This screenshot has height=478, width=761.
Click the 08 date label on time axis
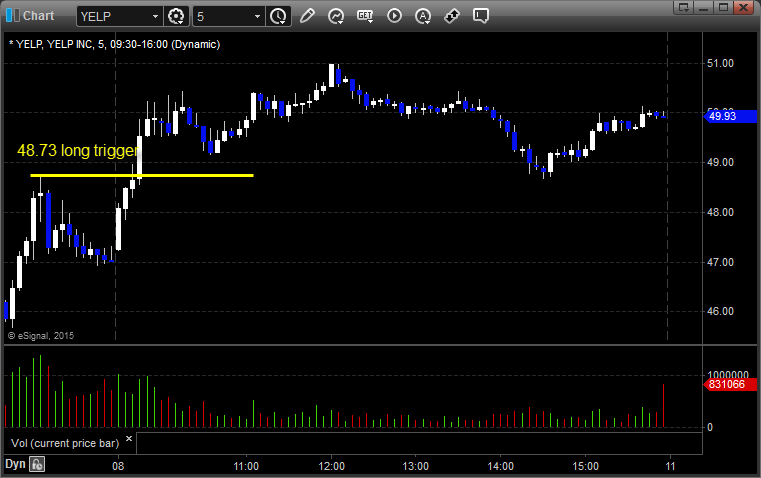tap(118, 466)
